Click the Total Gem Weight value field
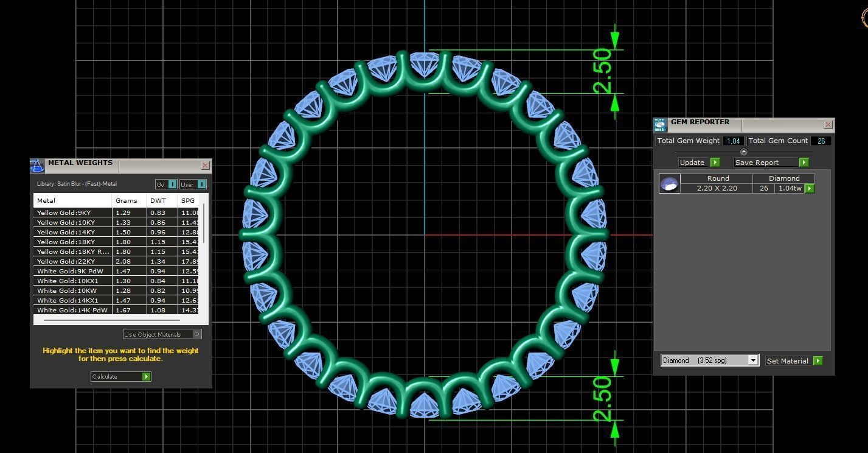The width and height of the screenshot is (868, 453). 734,141
